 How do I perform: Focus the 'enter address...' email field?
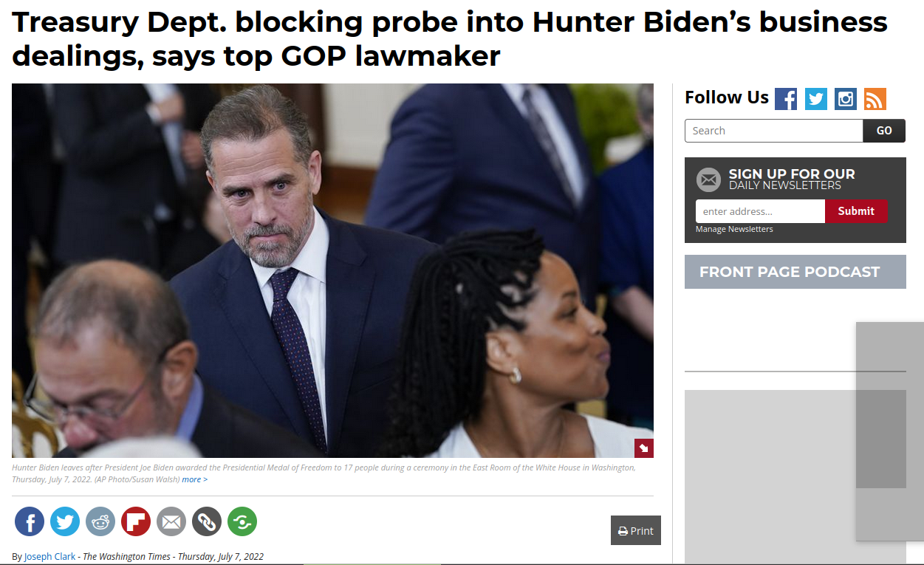tap(760, 211)
